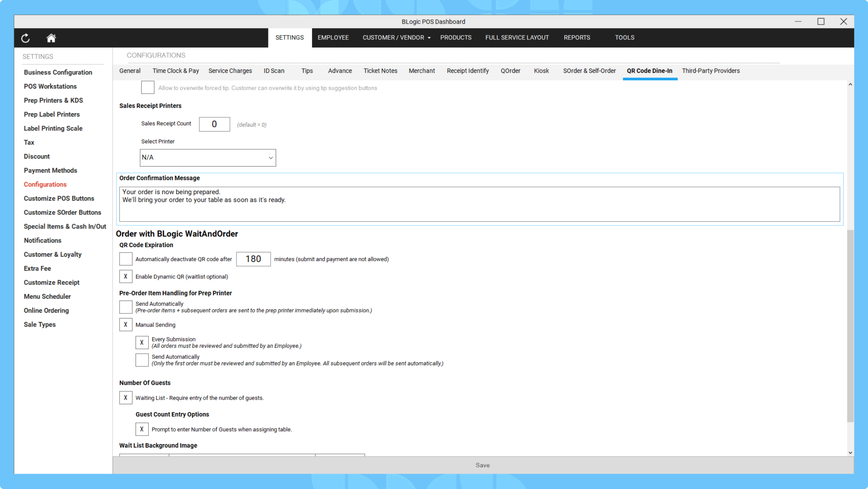Click into the Order Confirmation Message box
The height and width of the screenshot is (489, 868).
click(x=479, y=204)
